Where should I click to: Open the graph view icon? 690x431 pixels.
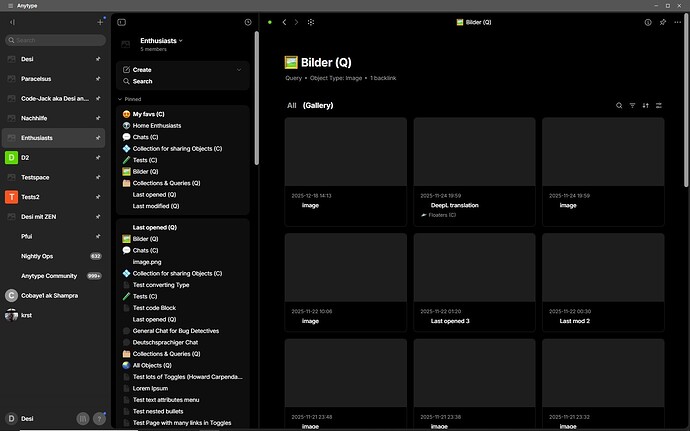[311, 22]
